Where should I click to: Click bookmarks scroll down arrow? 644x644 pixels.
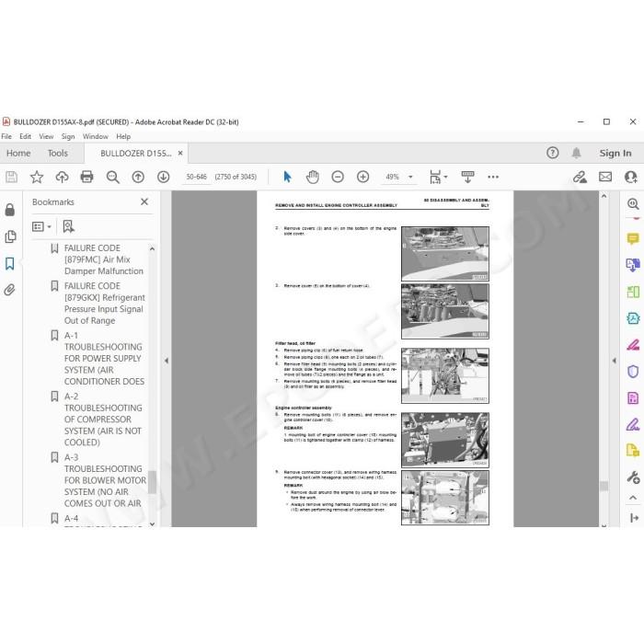tap(153, 523)
